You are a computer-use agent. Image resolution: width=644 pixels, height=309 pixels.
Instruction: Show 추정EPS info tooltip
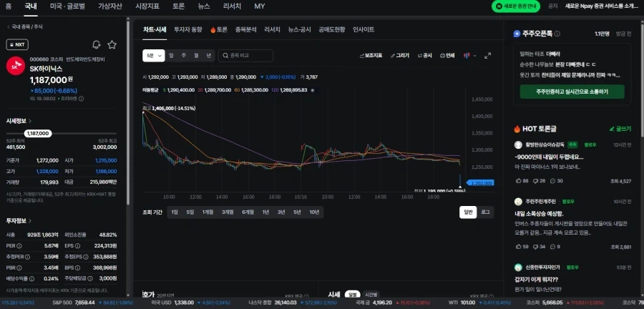coord(85,257)
